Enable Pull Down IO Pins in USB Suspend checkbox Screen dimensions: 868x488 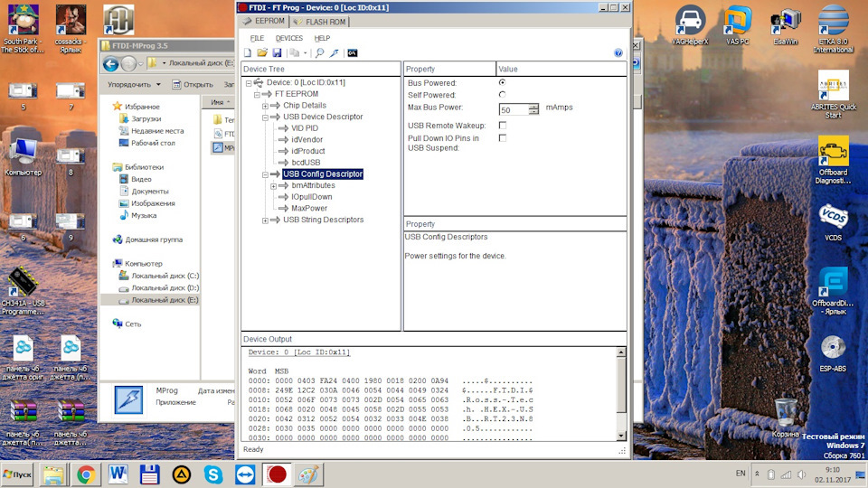502,137
